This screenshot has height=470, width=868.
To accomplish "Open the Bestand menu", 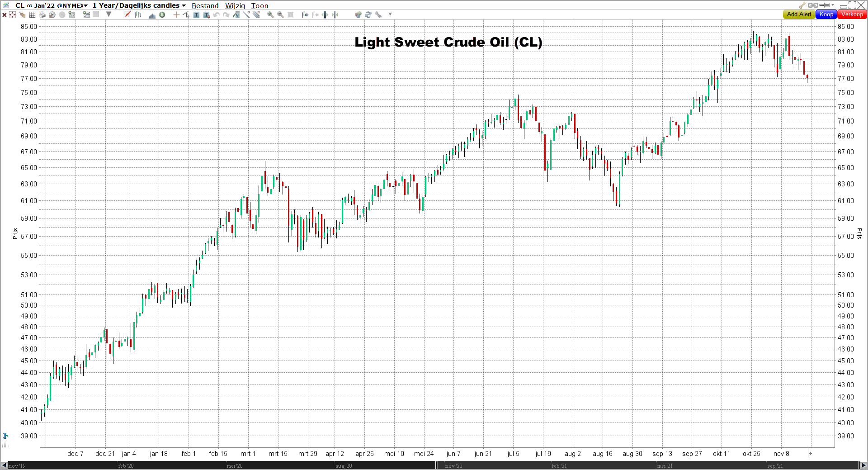I will [205, 6].
